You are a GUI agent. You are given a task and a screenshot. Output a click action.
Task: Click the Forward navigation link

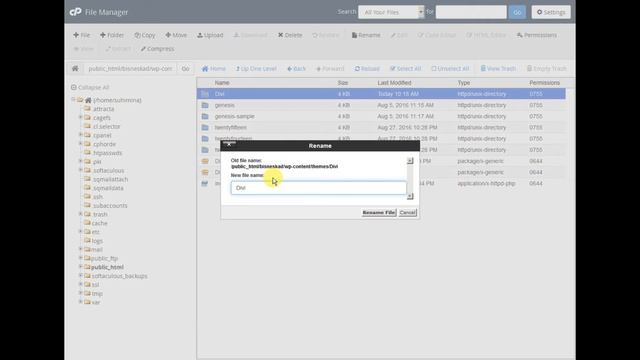coord(330,69)
